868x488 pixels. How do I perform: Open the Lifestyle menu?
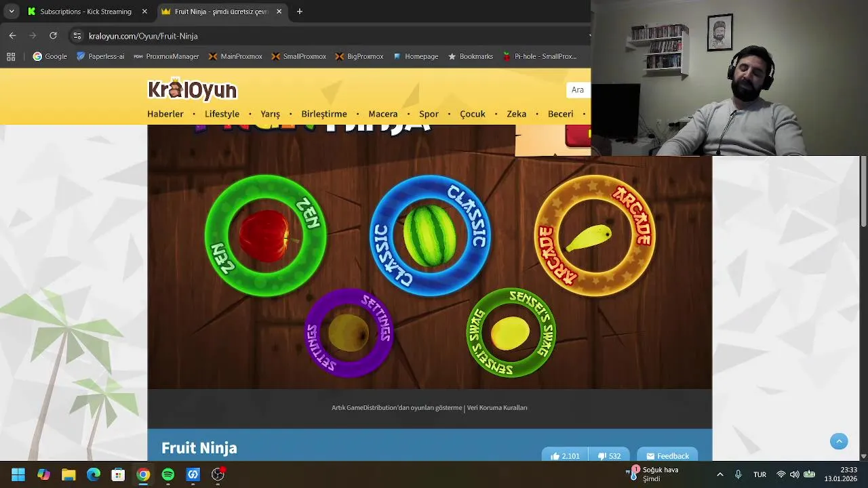click(x=222, y=114)
